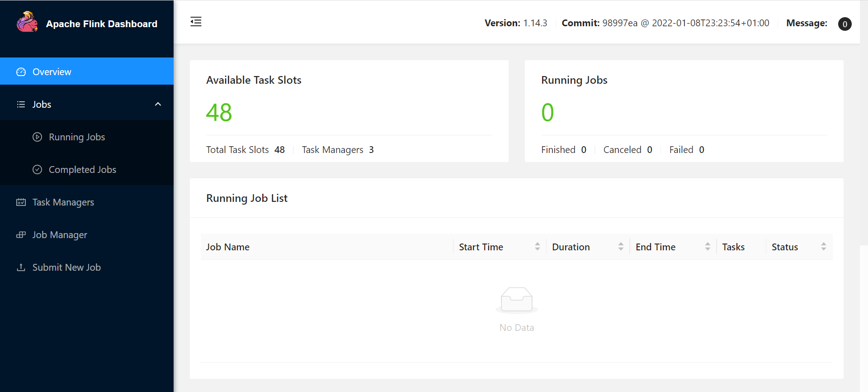Open the Message count badge
868x392 pixels.
[x=844, y=24]
